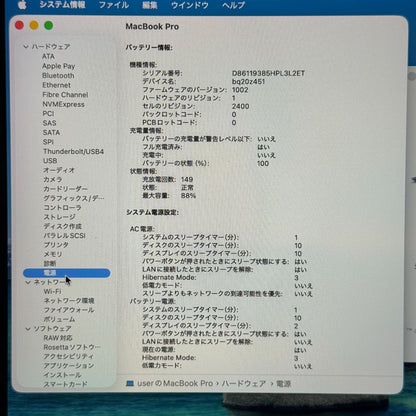The width and height of the screenshot is (416, 416).
Task: Select SAS in the sidebar
Action: 49,123
